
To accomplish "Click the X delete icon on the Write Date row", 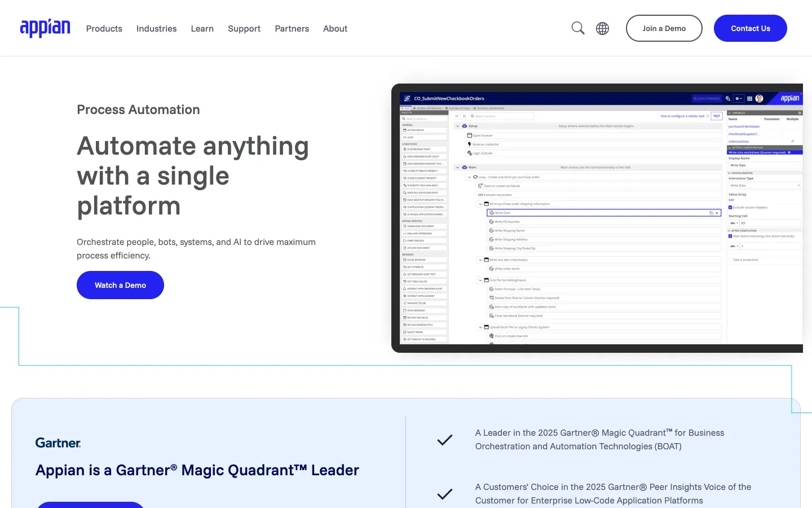I will (x=717, y=213).
